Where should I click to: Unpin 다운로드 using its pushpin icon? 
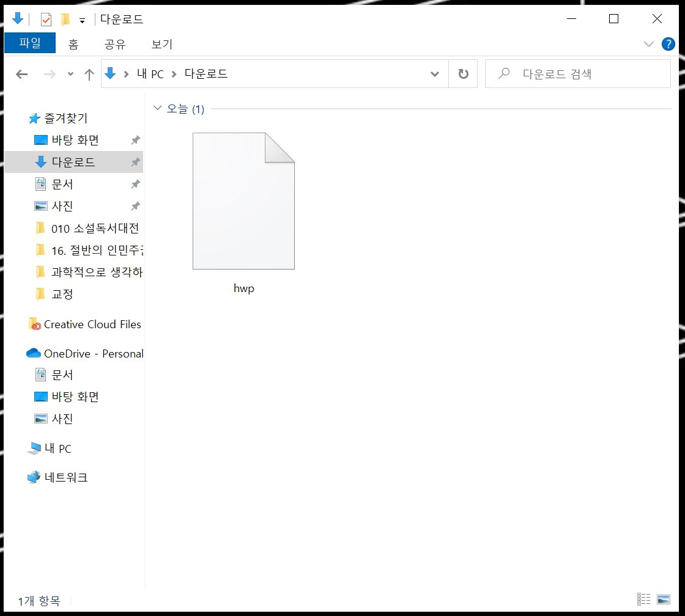[135, 162]
